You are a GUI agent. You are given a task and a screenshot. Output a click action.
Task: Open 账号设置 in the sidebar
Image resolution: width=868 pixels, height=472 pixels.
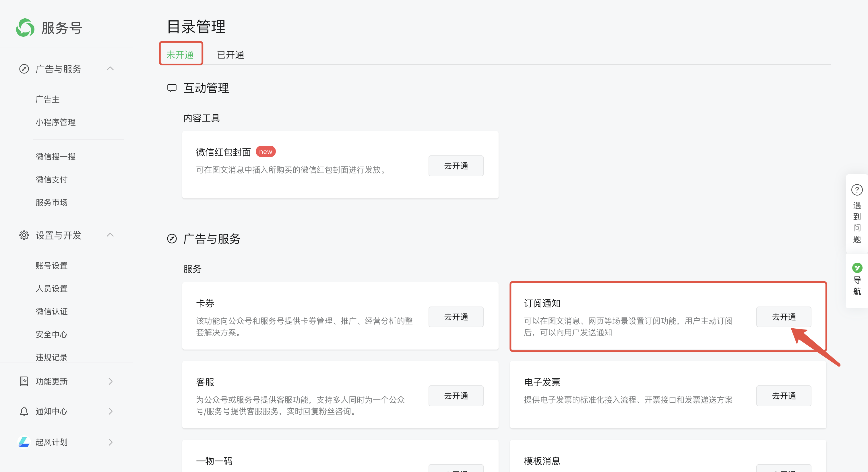(52, 266)
